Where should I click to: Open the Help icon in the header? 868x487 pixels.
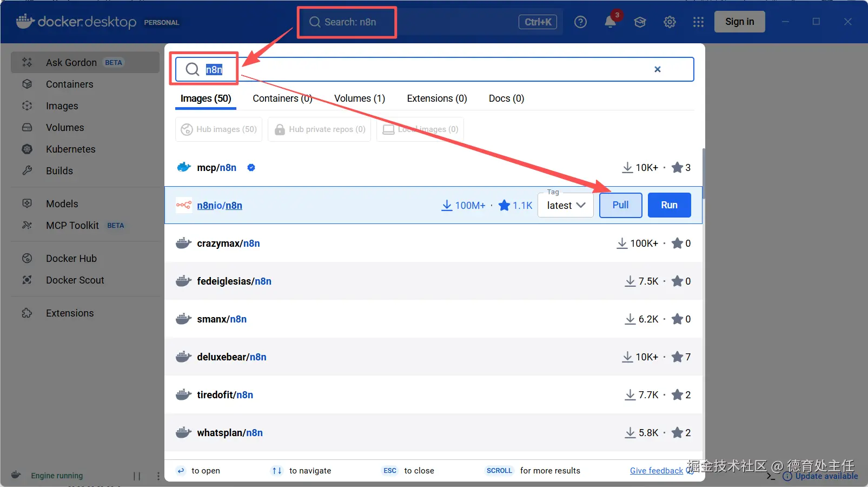click(x=580, y=22)
